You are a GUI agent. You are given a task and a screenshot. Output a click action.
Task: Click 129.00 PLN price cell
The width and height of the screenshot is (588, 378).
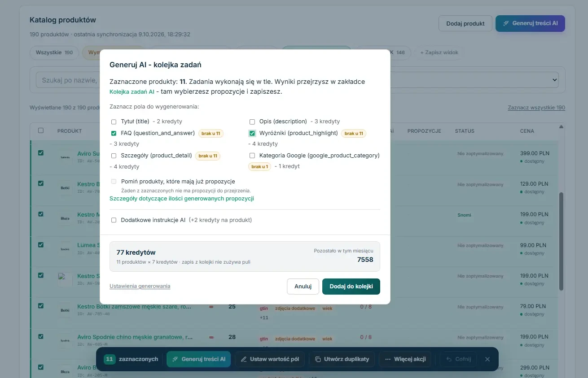pos(534,184)
